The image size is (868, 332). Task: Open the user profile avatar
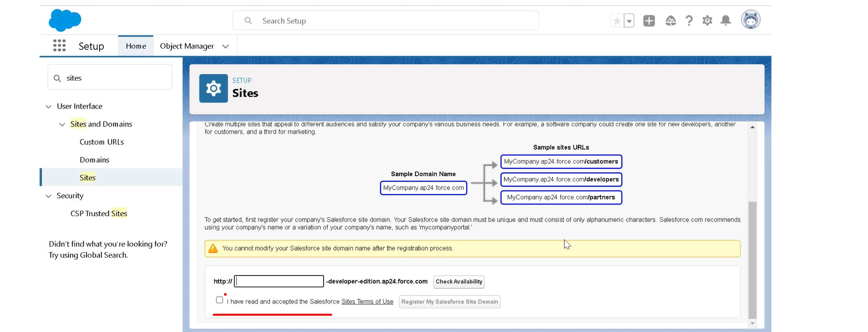click(x=751, y=20)
